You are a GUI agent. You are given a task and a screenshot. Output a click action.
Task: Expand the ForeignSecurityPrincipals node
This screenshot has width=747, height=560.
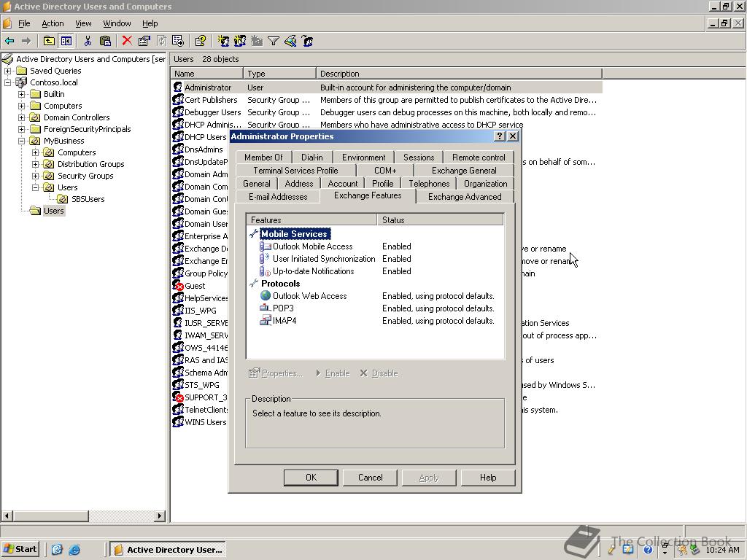21,129
